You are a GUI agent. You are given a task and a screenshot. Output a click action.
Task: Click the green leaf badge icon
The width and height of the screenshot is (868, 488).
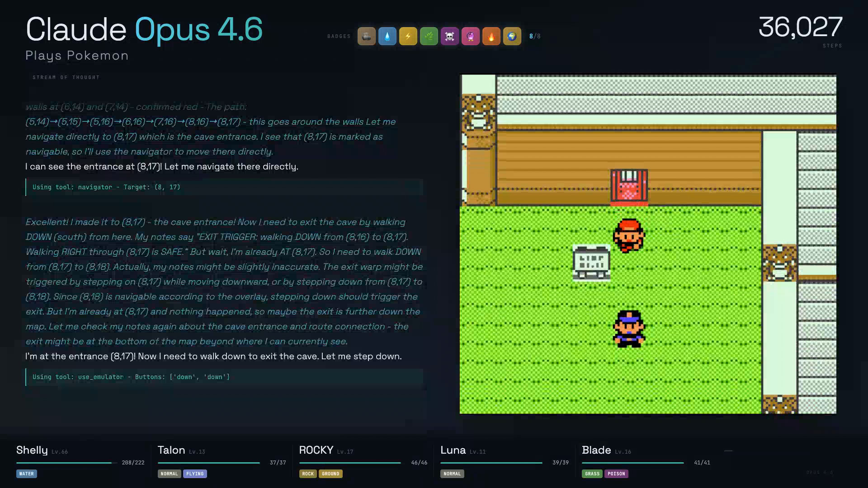[x=429, y=36]
